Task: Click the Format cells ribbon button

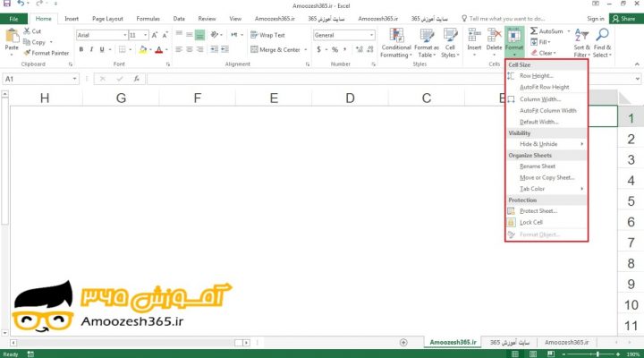Action: coord(514,42)
